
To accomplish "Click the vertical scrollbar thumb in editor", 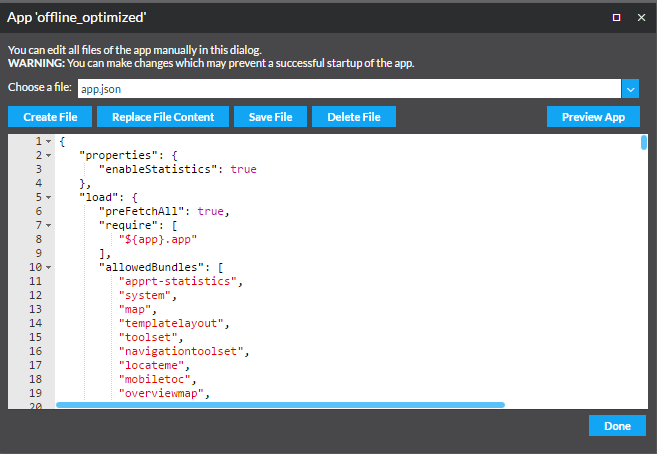I will pyautogui.click(x=644, y=143).
